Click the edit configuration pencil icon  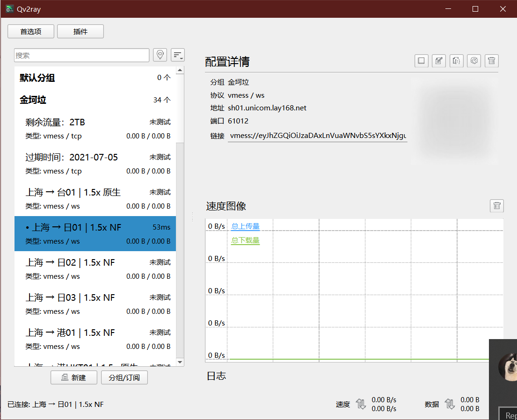(438, 61)
